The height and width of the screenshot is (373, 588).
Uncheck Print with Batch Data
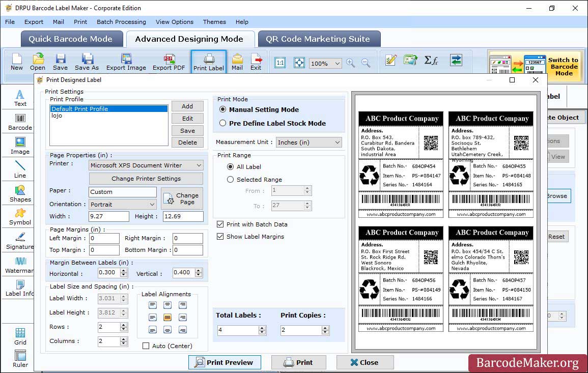pyautogui.click(x=220, y=224)
